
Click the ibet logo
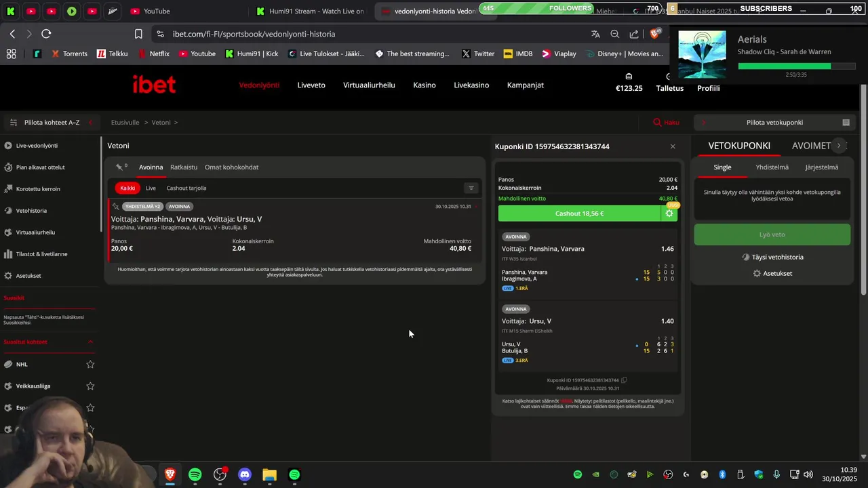click(154, 85)
